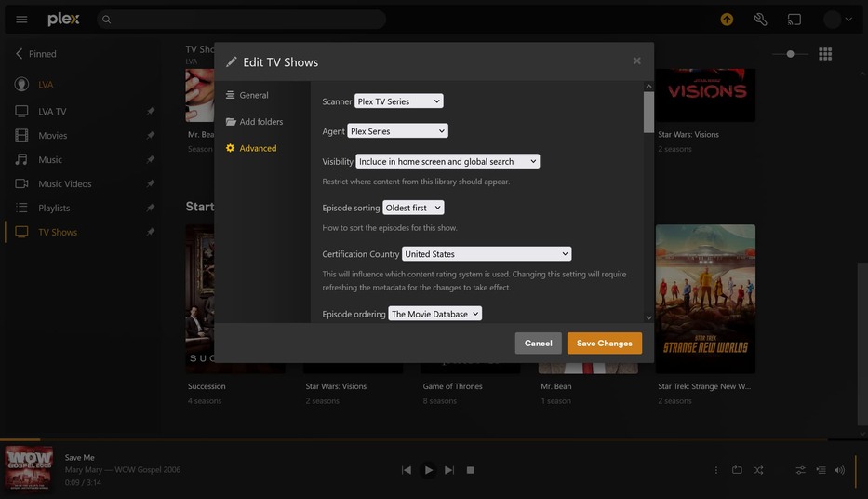Open Agent dropdown

[x=397, y=131]
